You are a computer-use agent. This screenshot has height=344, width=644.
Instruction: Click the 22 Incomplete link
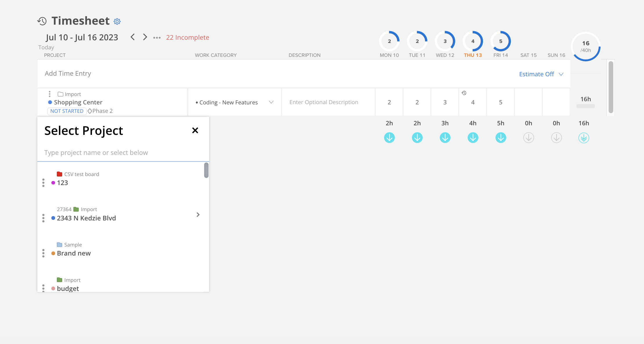[187, 37]
